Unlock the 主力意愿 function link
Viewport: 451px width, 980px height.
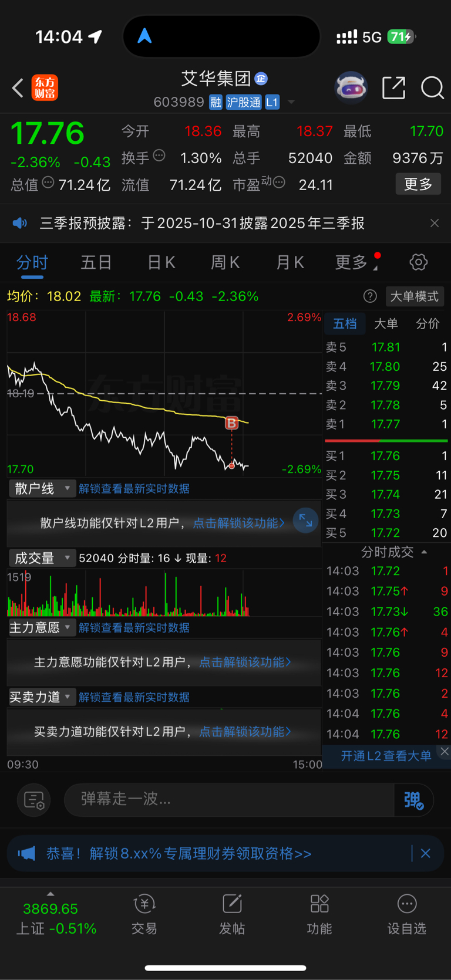(x=245, y=662)
